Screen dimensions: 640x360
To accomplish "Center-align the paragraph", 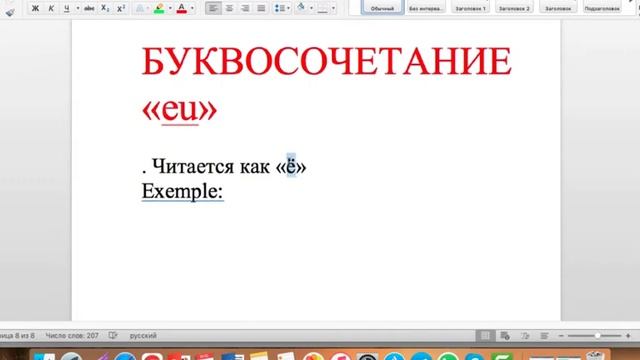I will coord(229,8).
